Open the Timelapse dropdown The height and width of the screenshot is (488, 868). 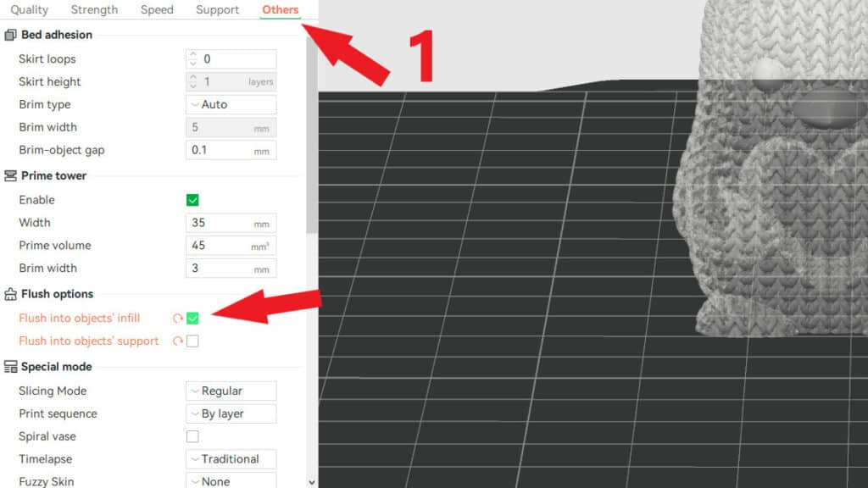click(x=231, y=458)
